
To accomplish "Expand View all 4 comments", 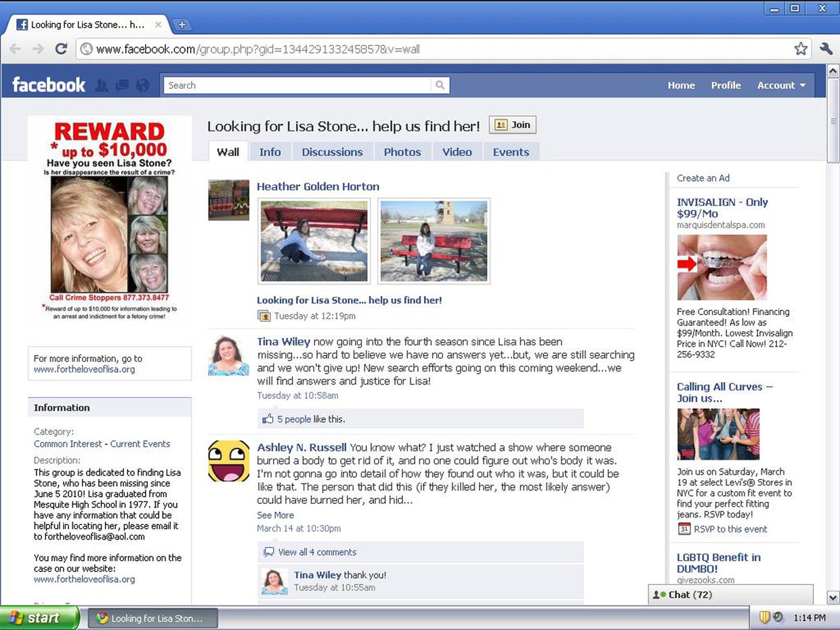I will (317, 552).
